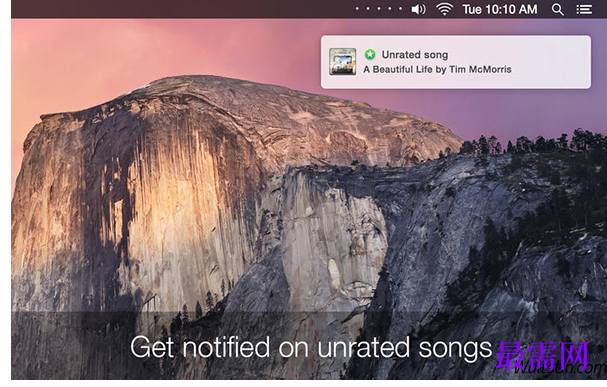The image size is (607, 387).
Task: Open Notification Center list icon
Action: point(584,9)
